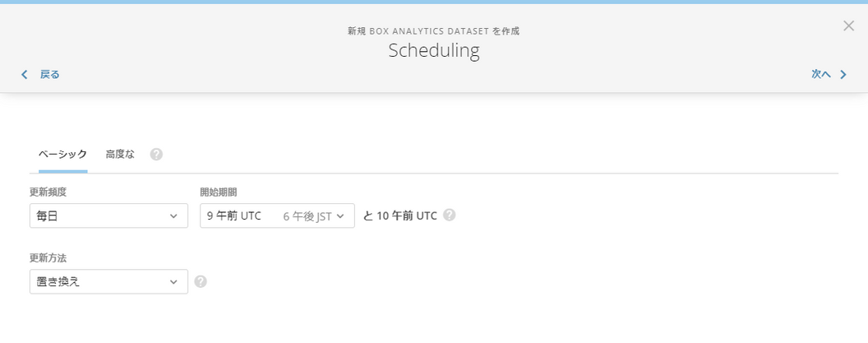Click the chevron in the 置き換え dropdown

pyautogui.click(x=173, y=282)
